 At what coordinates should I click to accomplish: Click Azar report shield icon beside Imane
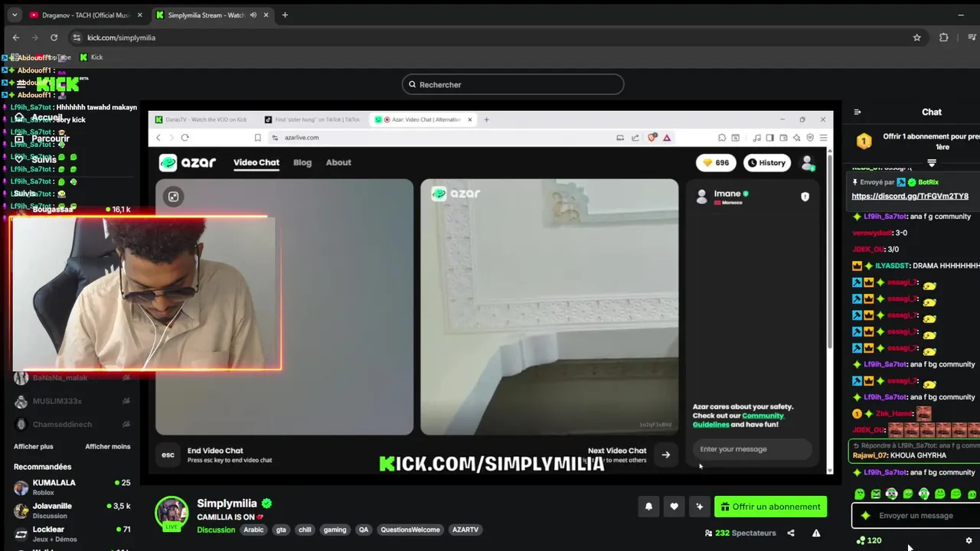point(805,197)
